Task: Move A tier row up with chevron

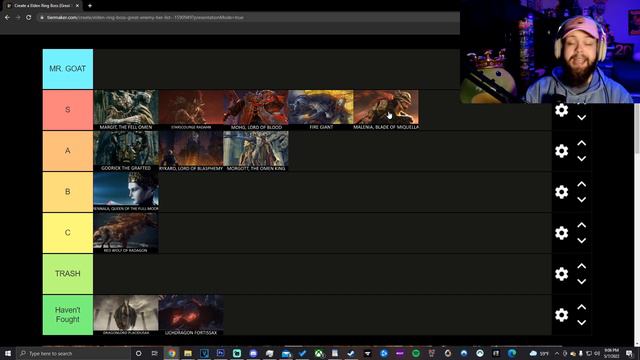Action: pyautogui.click(x=582, y=143)
